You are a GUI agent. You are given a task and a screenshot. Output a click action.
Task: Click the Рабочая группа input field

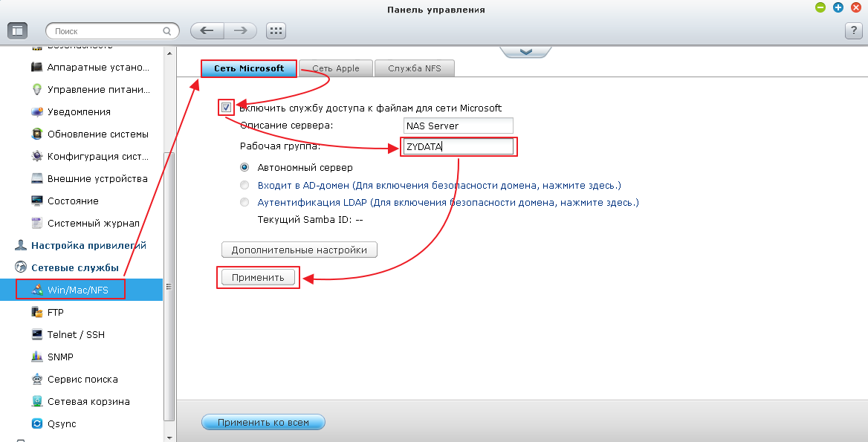tap(459, 146)
